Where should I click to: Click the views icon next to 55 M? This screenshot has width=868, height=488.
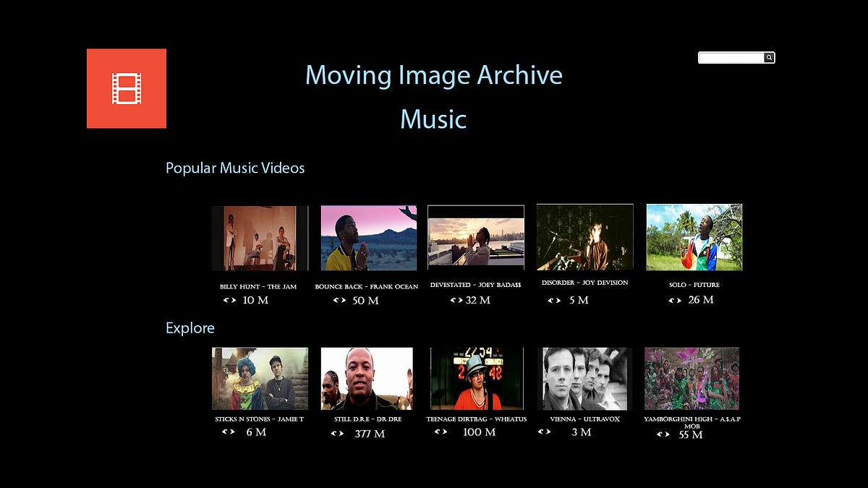pyautogui.click(x=663, y=435)
